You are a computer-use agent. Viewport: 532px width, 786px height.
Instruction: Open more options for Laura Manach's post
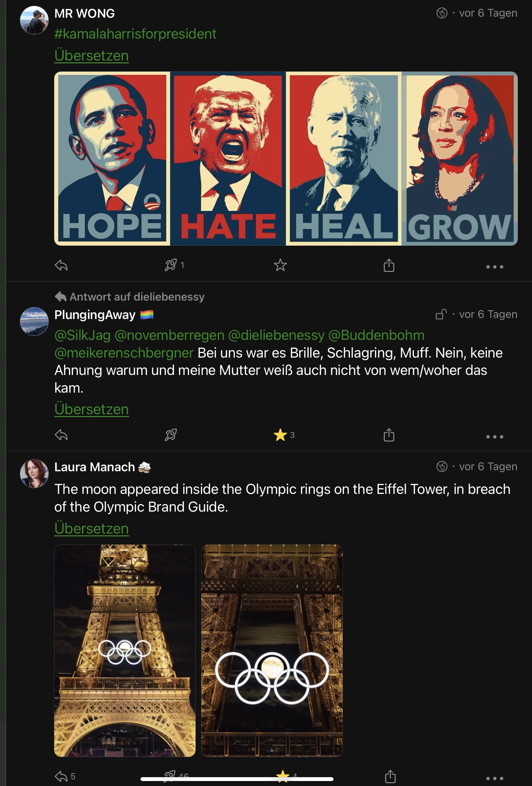[495, 778]
